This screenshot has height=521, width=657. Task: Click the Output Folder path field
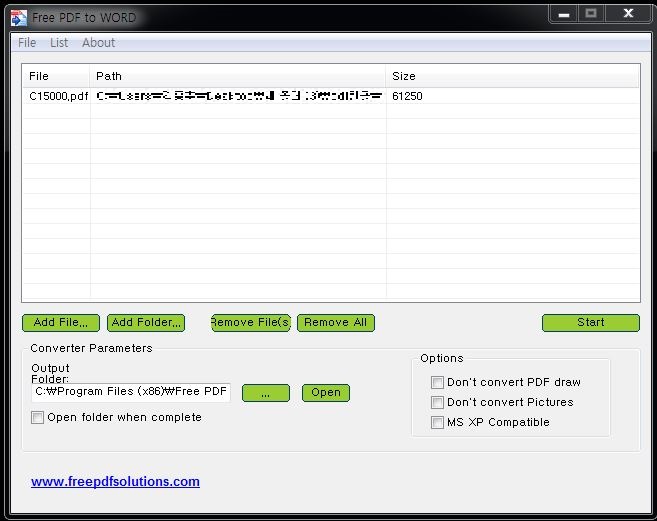point(131,392)
